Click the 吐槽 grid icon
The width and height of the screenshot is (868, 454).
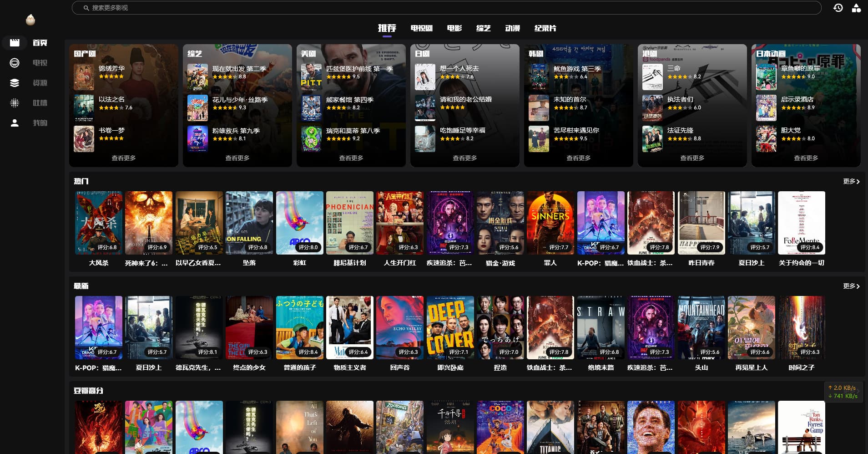click(x=15, y=103)
